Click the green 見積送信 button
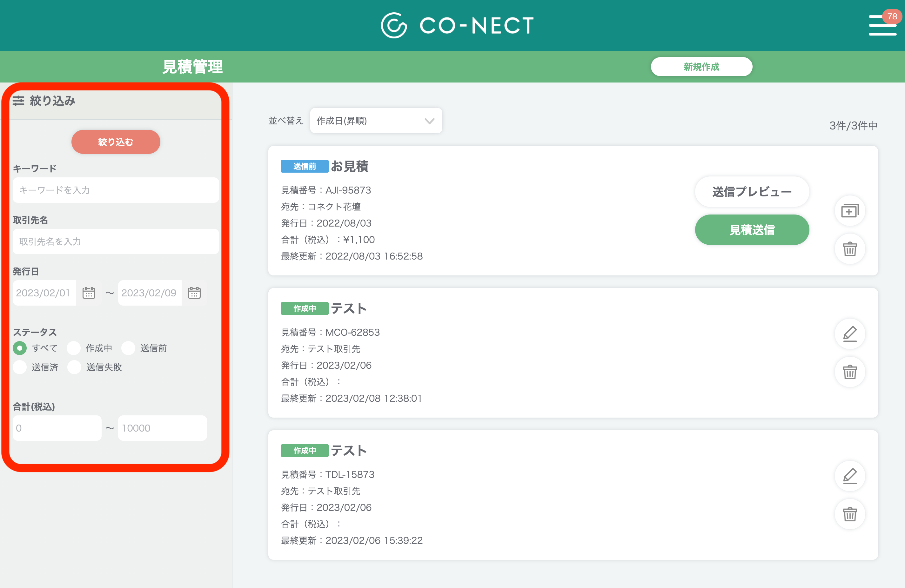The height and width of the screenshot is (588, 905). [752, 230]
